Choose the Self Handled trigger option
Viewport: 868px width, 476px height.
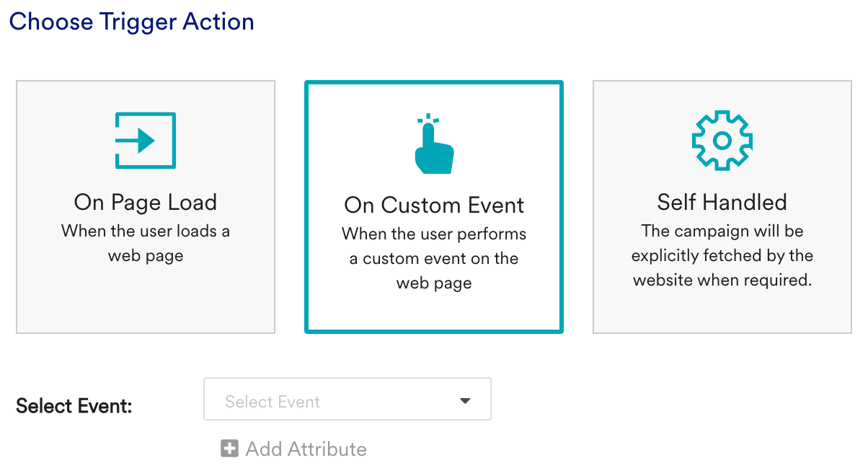(x=722, y=206)
